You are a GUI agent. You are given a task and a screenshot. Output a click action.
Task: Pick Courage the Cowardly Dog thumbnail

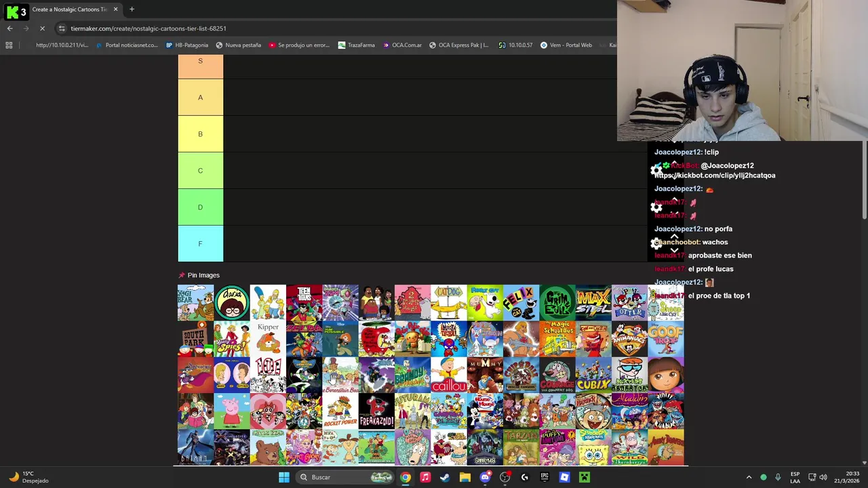pos(557,375)
